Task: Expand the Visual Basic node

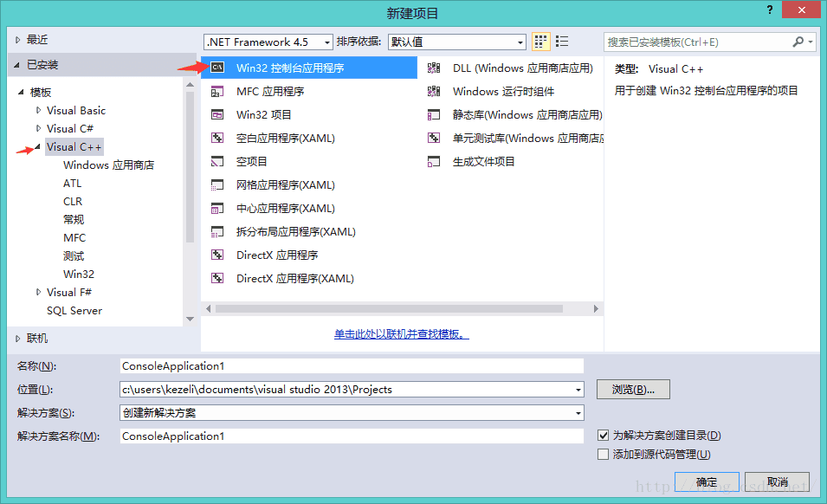Action: pyautogui.click(x=38, y=111)
